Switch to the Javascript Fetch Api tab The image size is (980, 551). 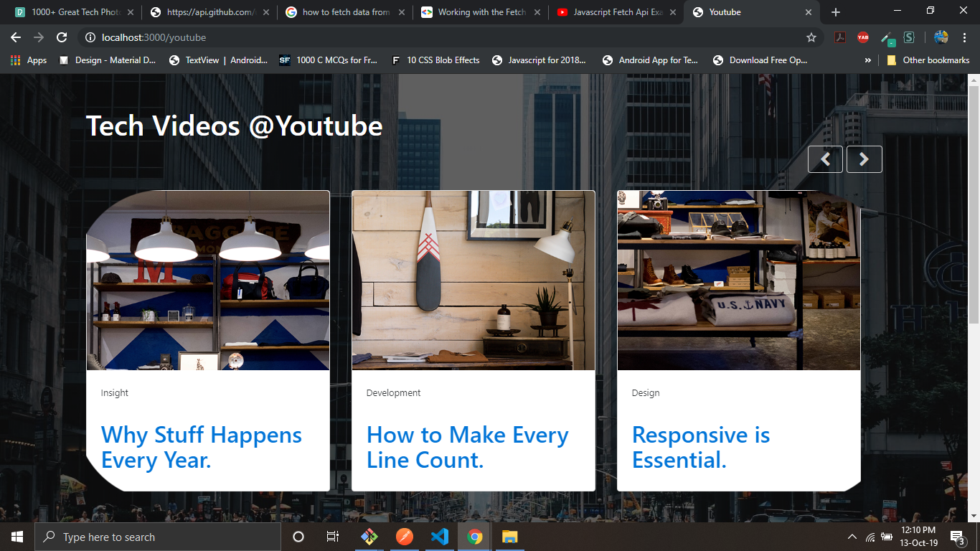[617, 12]
